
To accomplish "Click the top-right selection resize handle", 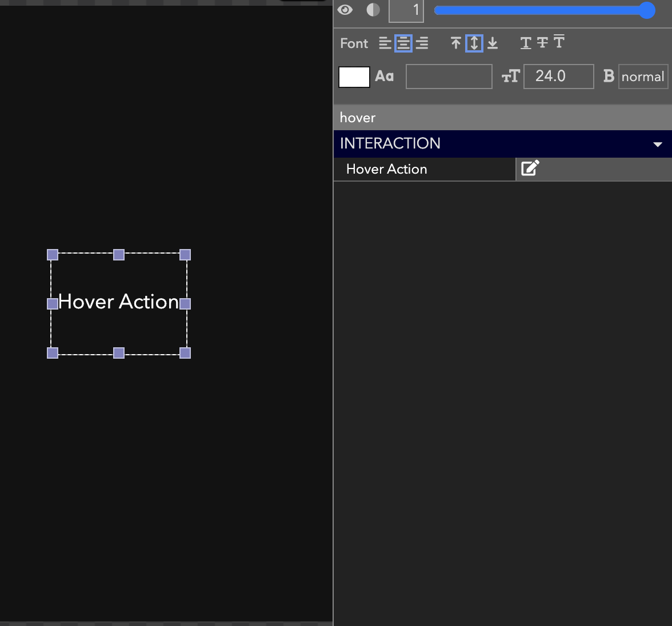I will [x=185, y=255].
